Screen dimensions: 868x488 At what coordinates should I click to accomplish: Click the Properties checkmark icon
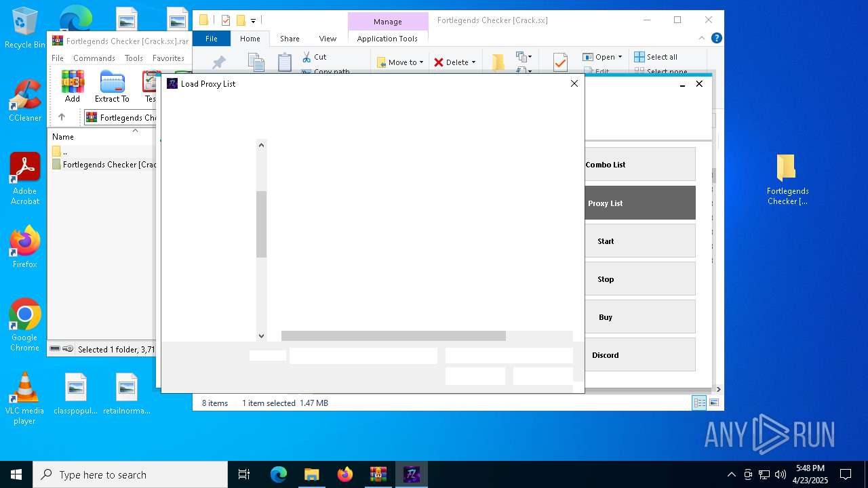tap(560, 62)
